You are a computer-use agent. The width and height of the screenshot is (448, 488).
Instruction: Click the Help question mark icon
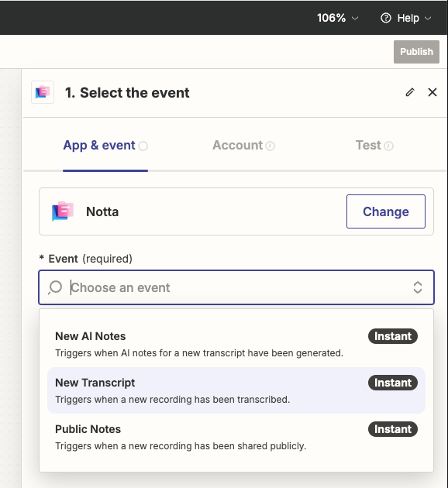(386, 18)
